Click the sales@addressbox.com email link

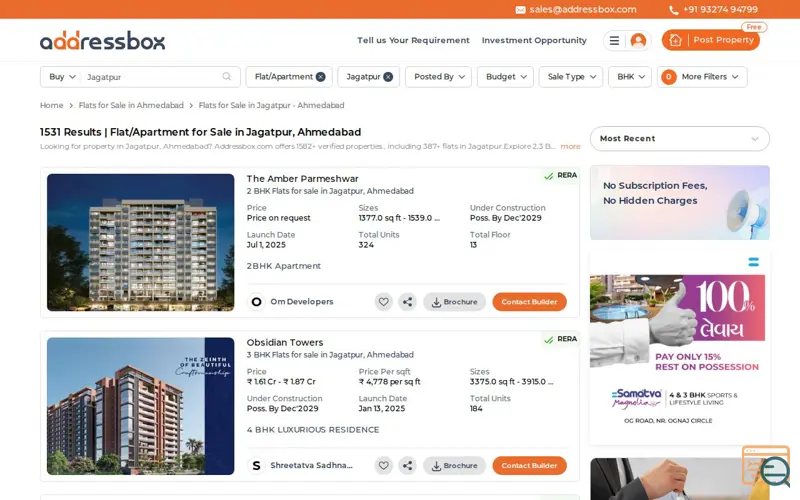(583, 10)
